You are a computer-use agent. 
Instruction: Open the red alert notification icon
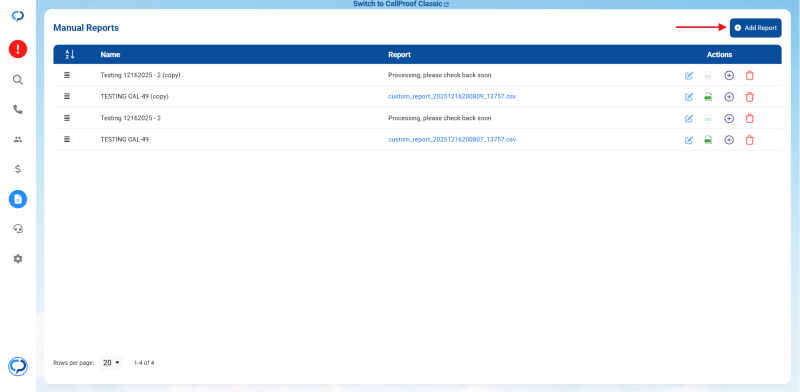[18, 49]
